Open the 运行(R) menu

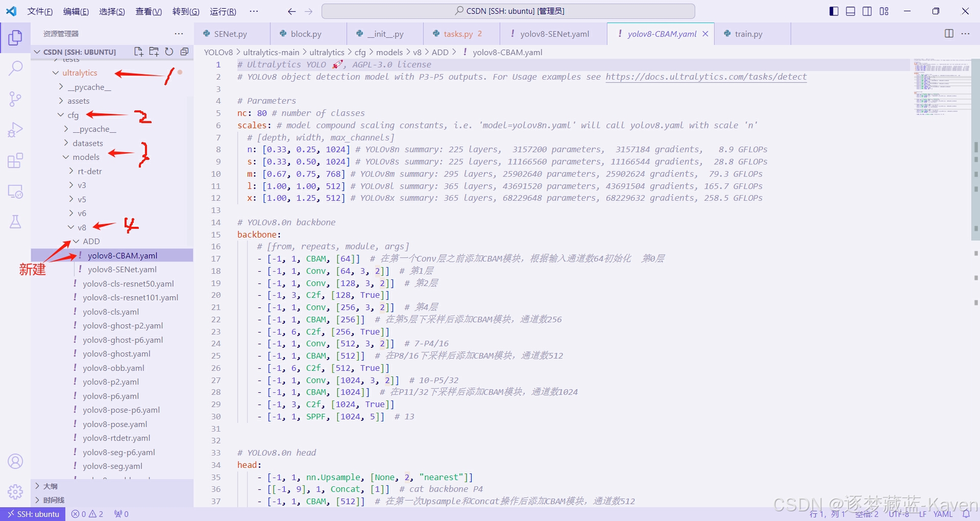[x=223, y=11]
